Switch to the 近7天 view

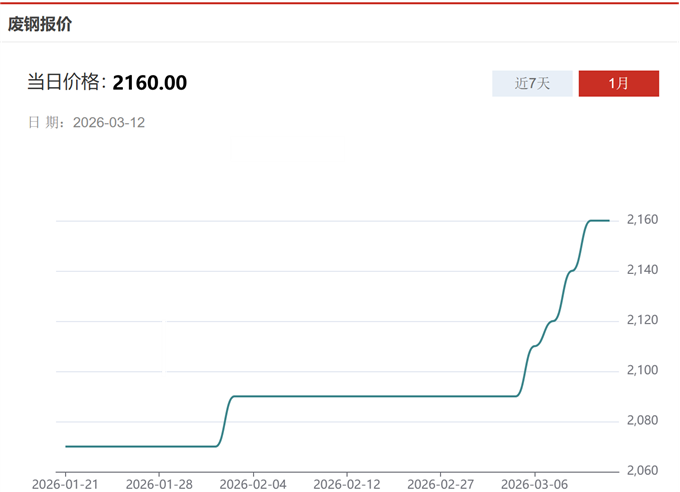point(532,84)
